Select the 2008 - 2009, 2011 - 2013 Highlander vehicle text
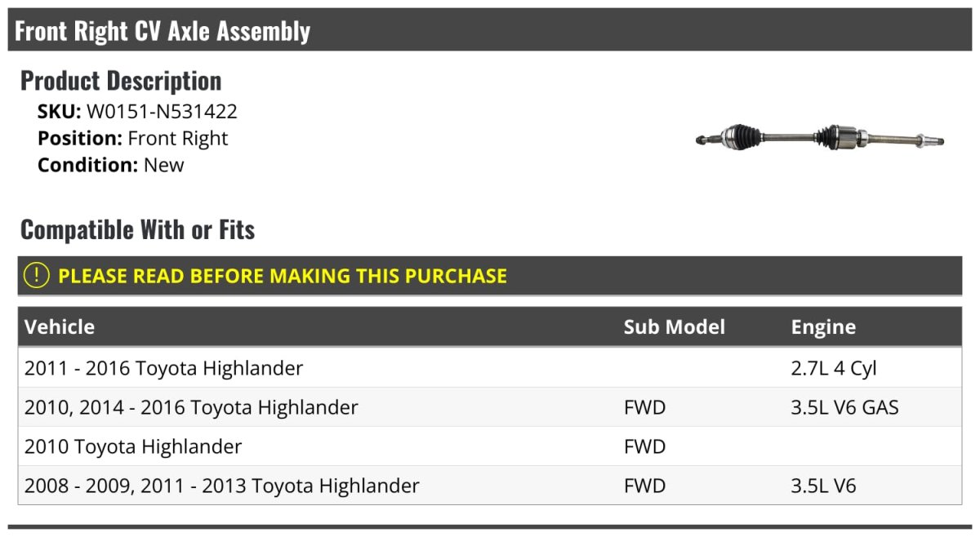The width and height of the screenshot is (980, 537). [222, 486]
